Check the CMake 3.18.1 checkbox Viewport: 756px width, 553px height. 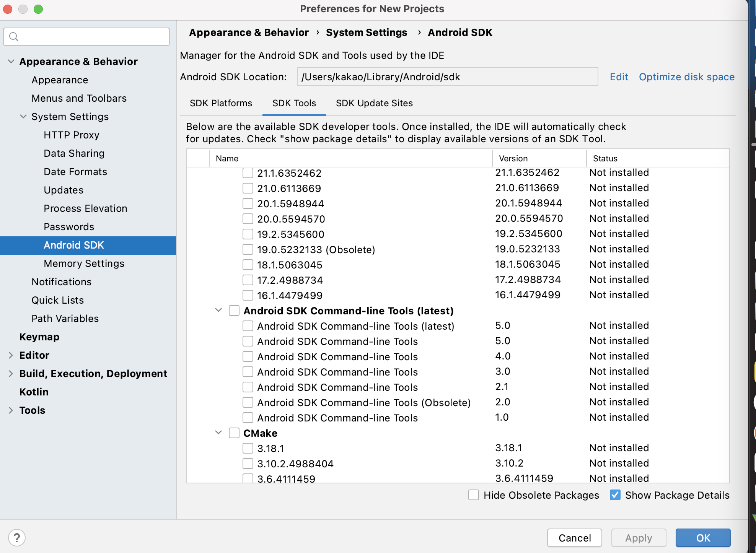(248, 448)
